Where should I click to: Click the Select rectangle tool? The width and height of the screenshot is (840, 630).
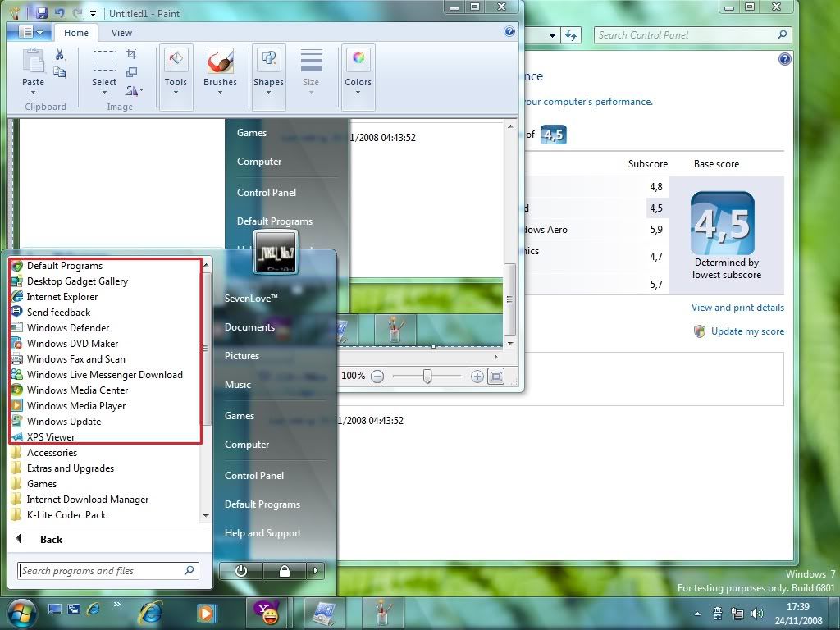tap(104, 61)
